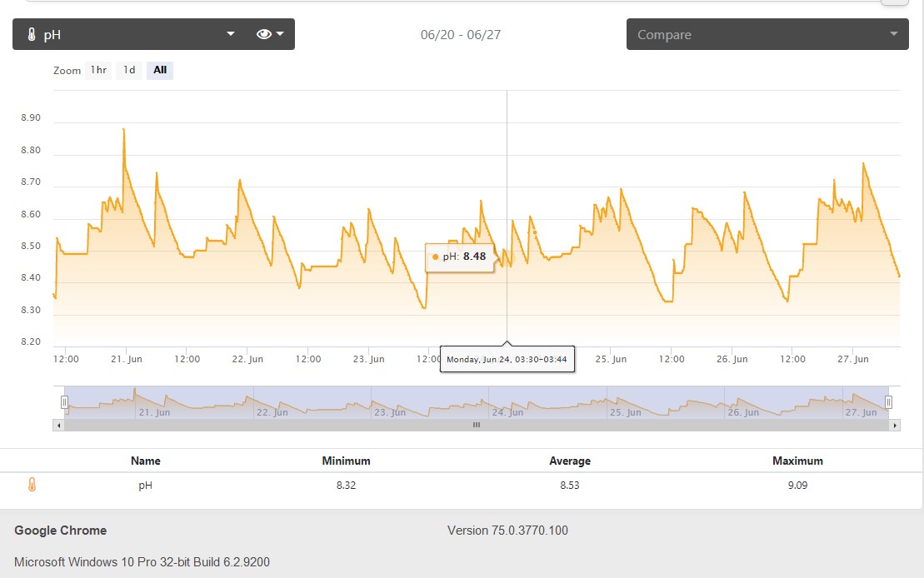Click the 06/20 - 06/27 date range
924x578 pixels.
(x=460, y=35)
